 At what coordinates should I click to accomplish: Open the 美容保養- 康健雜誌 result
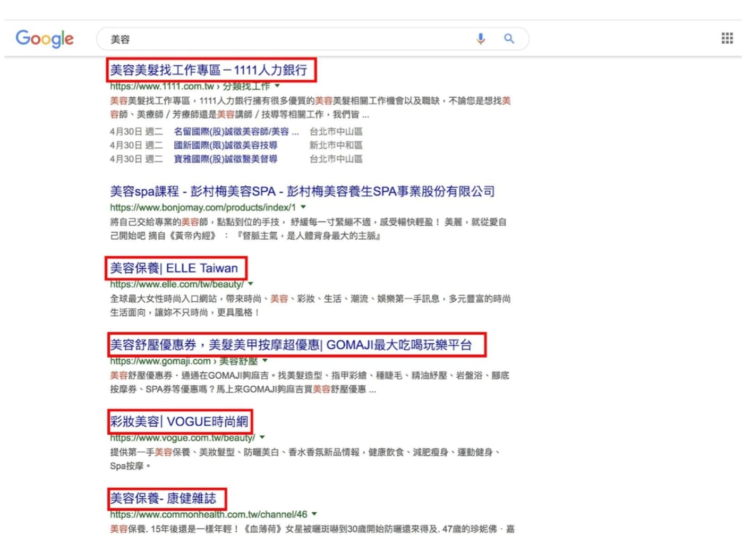point(163,498)
